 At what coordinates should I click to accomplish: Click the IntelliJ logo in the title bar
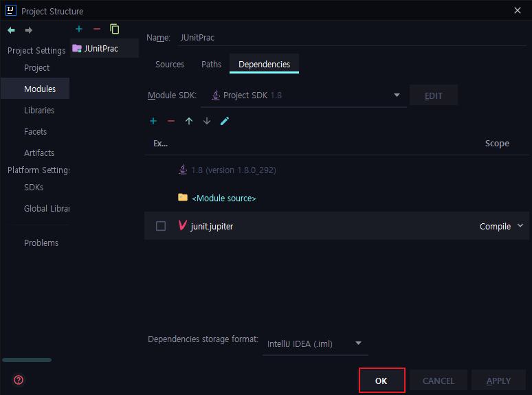pos(11,10)
